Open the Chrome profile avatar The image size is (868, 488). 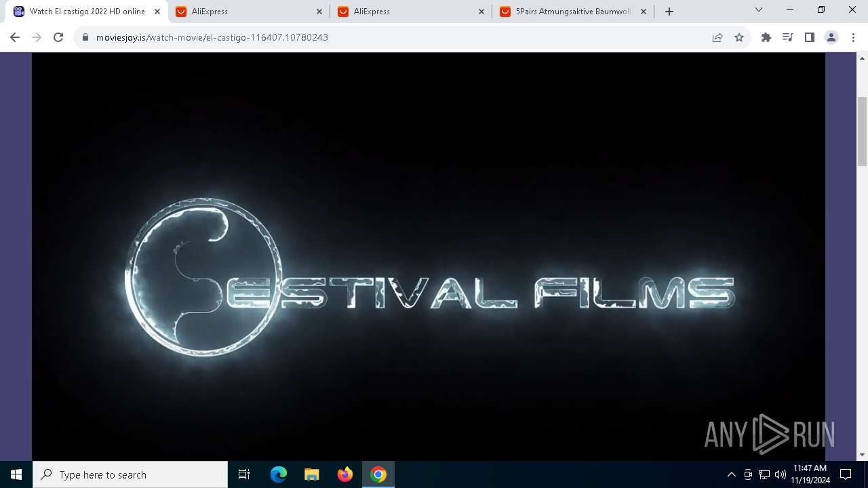pyautogui.click(x=831, y=37)
